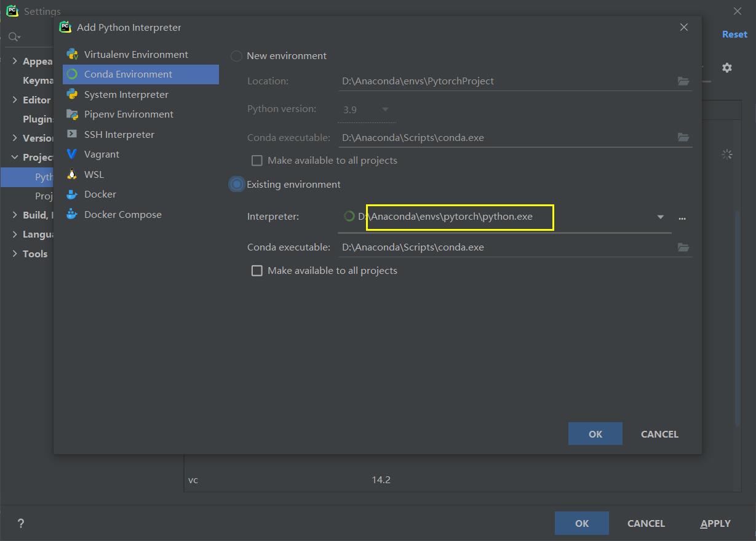Select the Docker option label
The width and height of the screenshot is (756, 541).
(x=100, y=194)
